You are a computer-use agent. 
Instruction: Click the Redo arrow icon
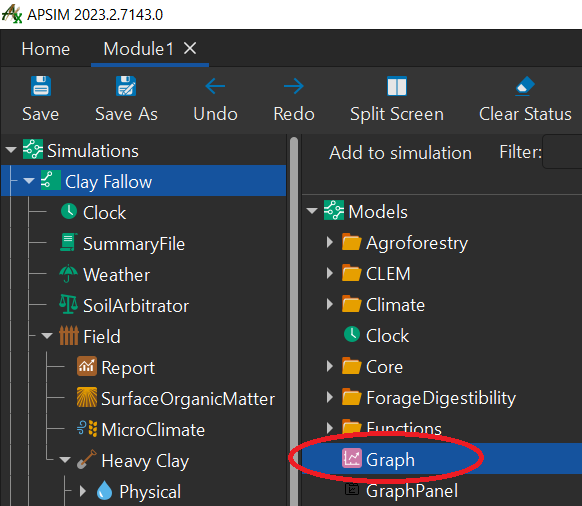click(294, 86)
